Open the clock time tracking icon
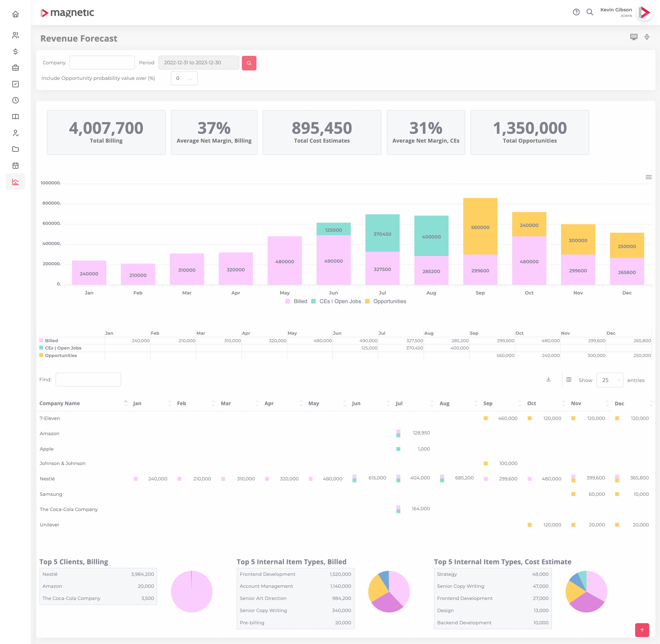 click(16, 100)
